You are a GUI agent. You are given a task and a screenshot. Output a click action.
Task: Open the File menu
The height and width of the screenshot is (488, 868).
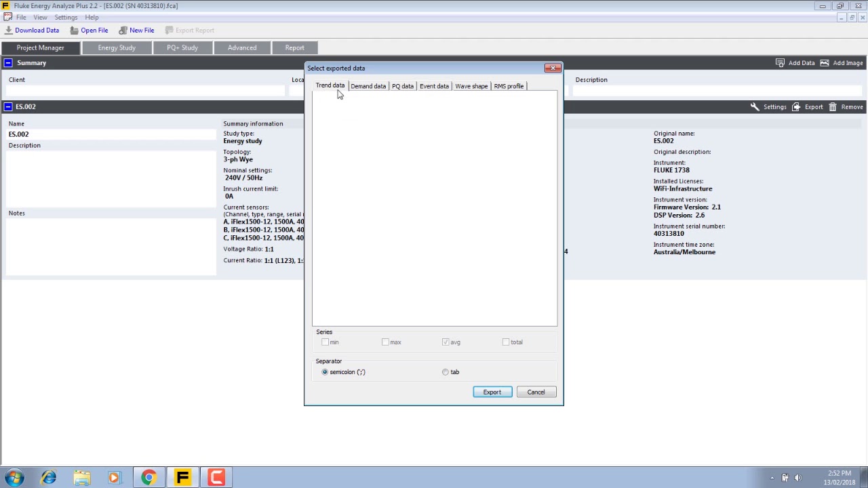(x=21, y=18)
